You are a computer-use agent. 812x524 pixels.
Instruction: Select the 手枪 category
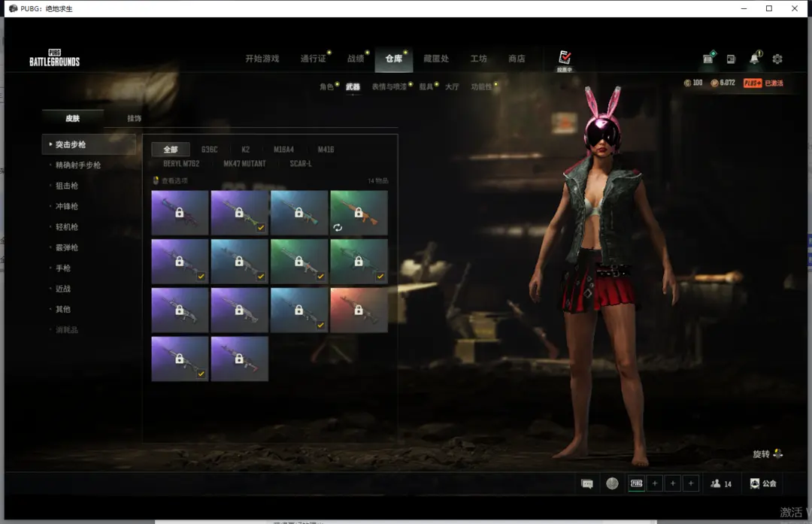coord(62,268)
